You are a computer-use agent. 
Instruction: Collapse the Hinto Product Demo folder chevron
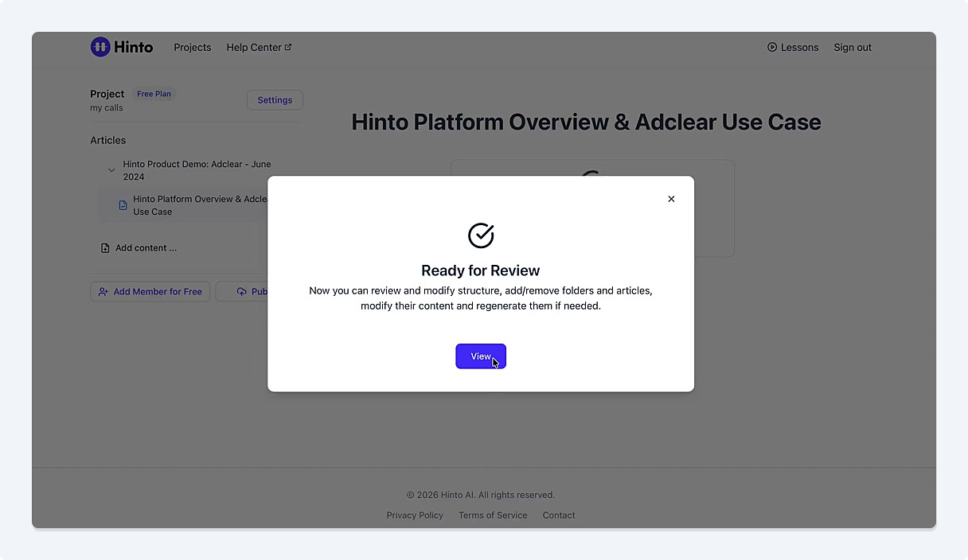(111, 170)
